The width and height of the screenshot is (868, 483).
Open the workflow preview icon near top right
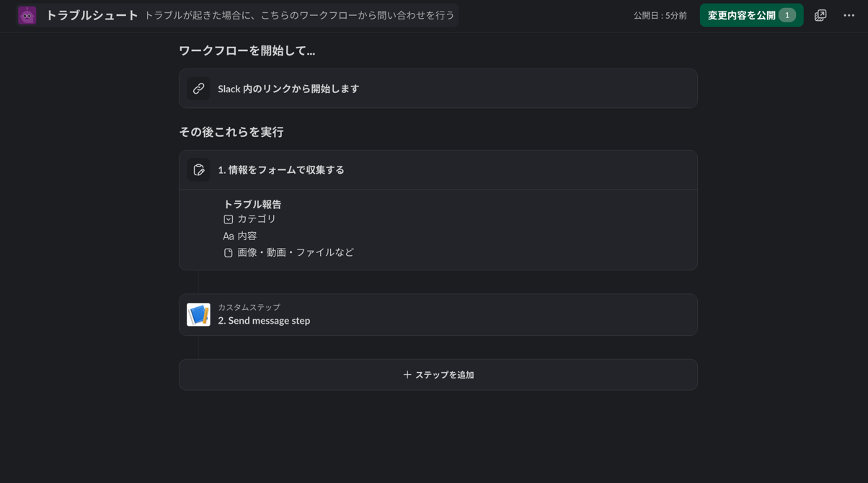[x=820, y=14]
